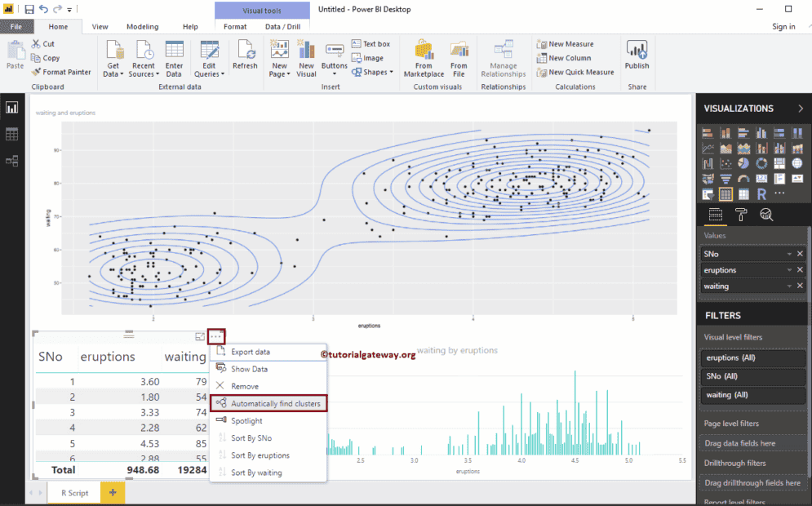Toggle focus mode on table visual
Viewport: 812px width, 506px height.
tap(200, 336)
